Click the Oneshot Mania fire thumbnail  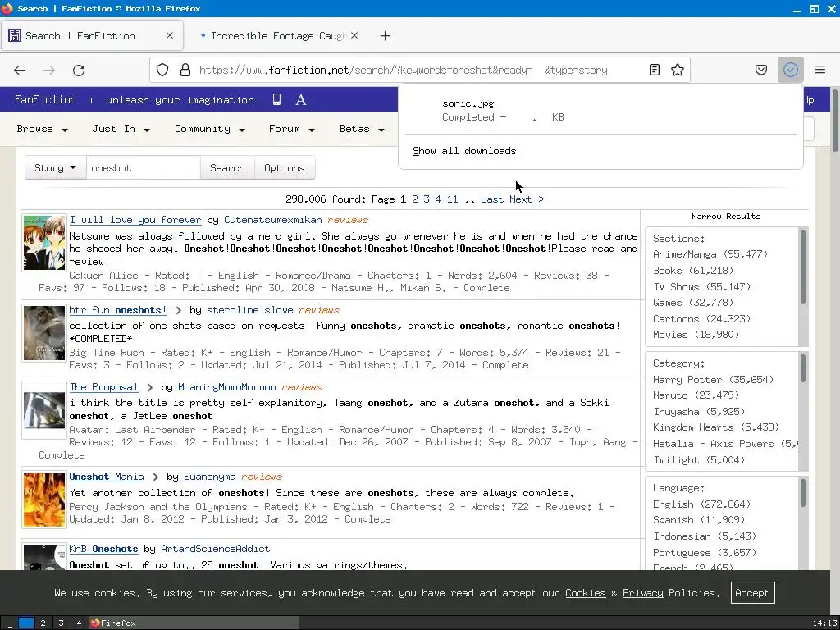pos(44,500)
